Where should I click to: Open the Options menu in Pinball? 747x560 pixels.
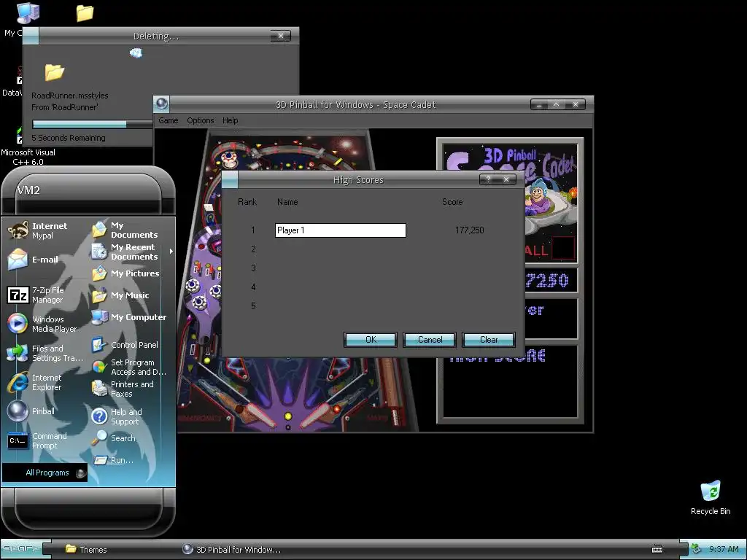coord(200,120)
